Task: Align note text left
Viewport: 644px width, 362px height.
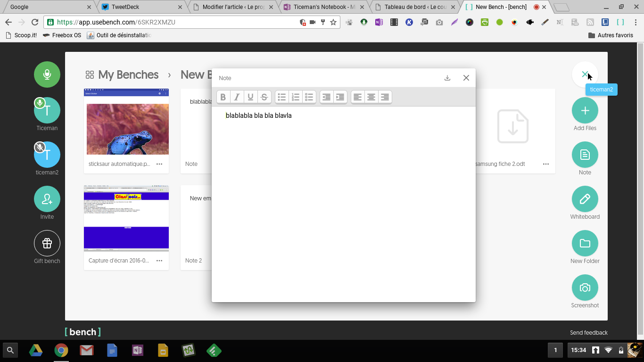Action: pyautogui.click(x=358, y=97)
